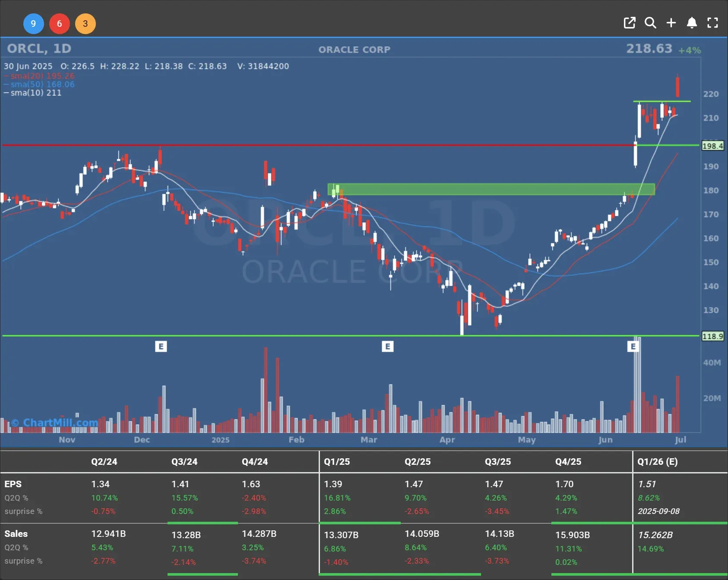Click the bell alert icon

(692, 23)
